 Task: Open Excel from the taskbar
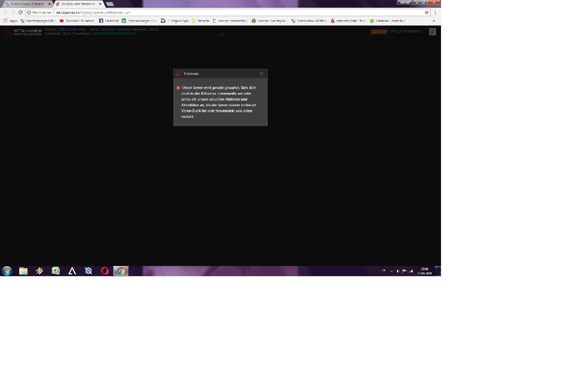56,271
